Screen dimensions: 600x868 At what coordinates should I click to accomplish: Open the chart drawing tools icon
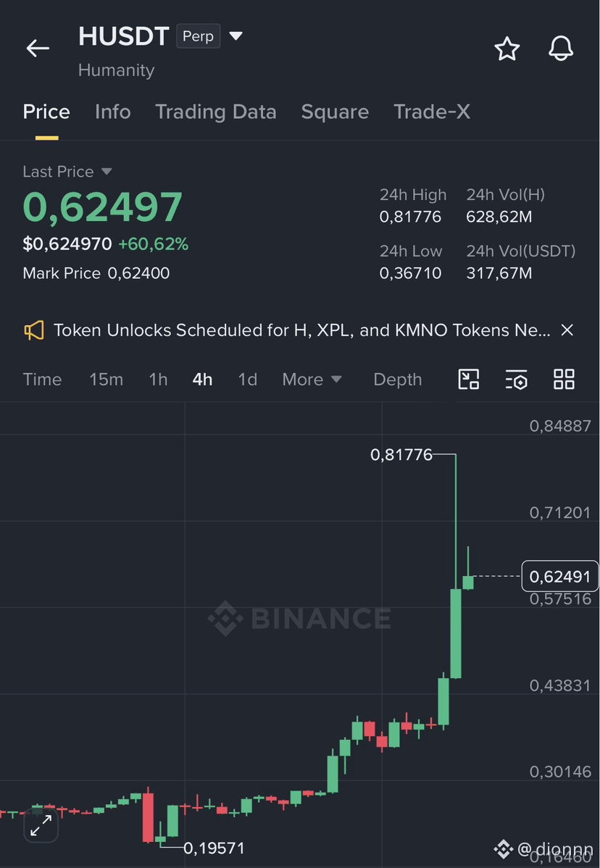(x=469, y=379)
